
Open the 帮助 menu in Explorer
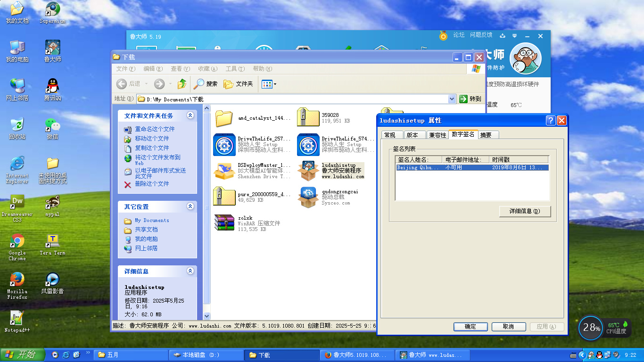[262, 69]
